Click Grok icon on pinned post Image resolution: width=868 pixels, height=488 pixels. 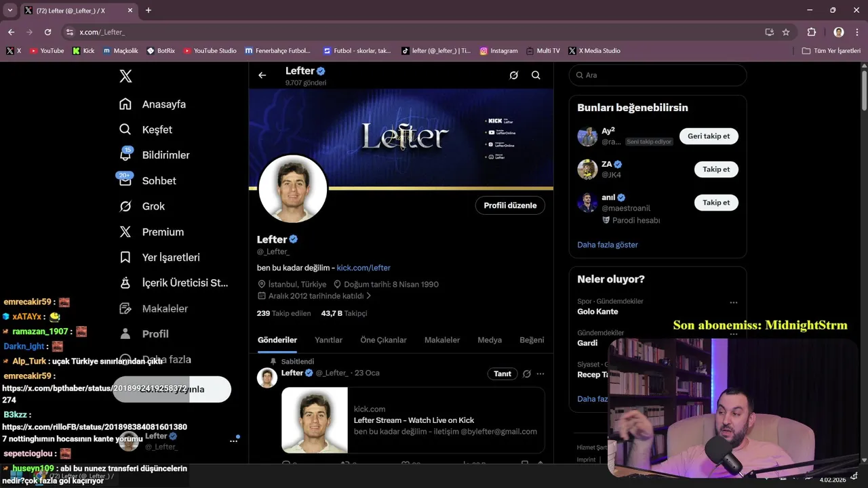click(526, 374)
